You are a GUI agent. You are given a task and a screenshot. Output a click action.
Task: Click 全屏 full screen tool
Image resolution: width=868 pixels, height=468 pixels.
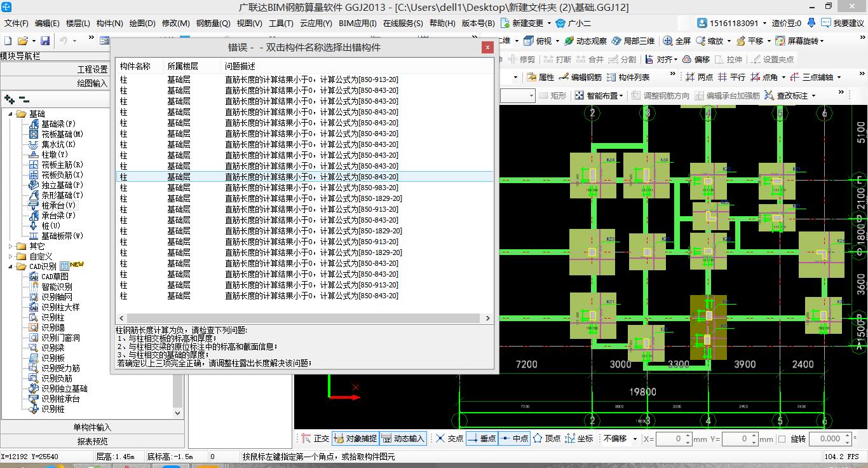[677, 41]
